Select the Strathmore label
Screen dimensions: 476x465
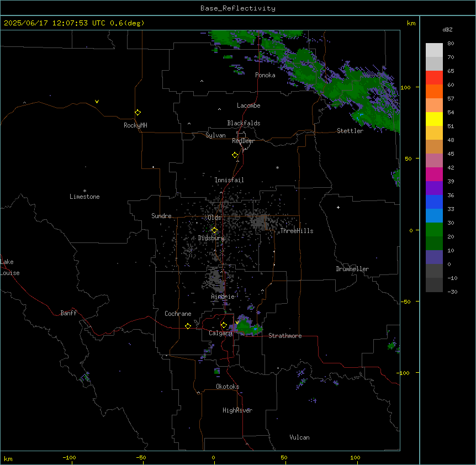285,336
